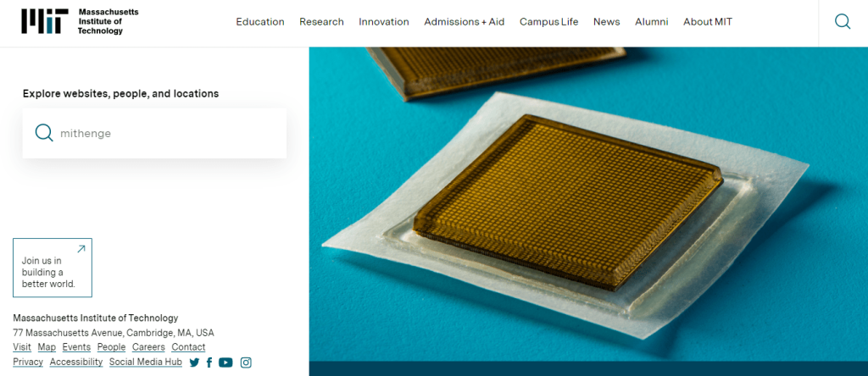This screenshot has height=376, width=868.
Task: Open search via top-right magnifier icon
Action: coord(843,21)
